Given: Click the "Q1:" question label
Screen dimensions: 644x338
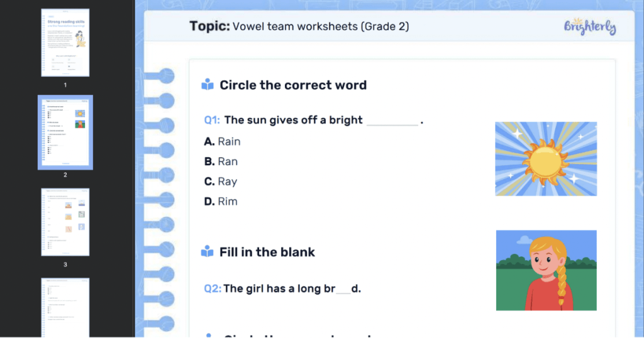Looking at the screenshot, I should tap(212, 120).
